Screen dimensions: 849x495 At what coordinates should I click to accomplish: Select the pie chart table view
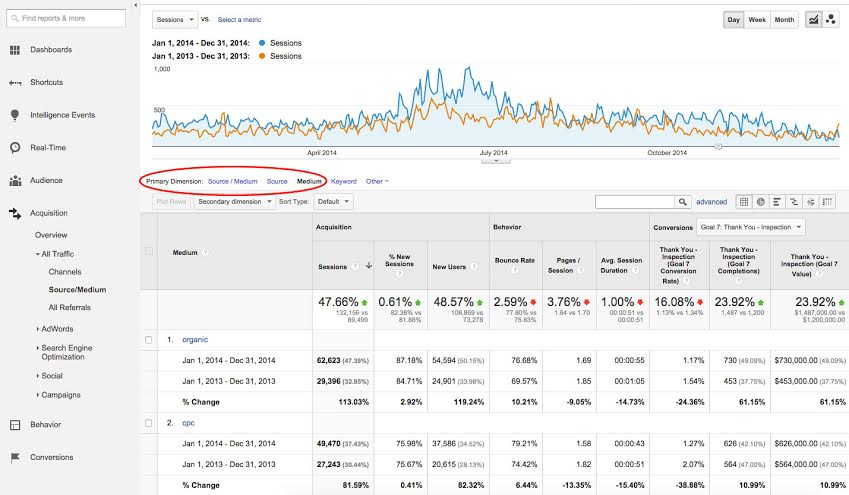[761, 202]
